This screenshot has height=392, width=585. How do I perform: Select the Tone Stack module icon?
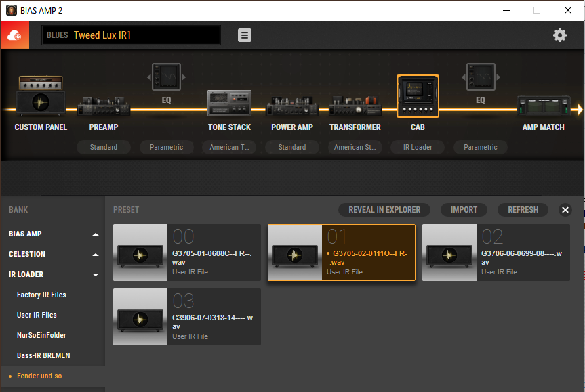229,103
